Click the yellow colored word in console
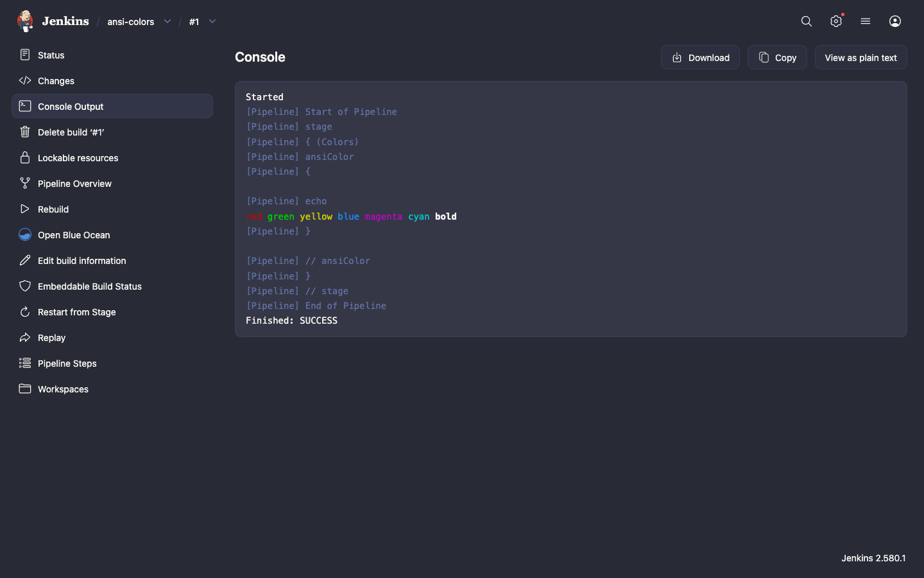 click(x=316, y=216)
